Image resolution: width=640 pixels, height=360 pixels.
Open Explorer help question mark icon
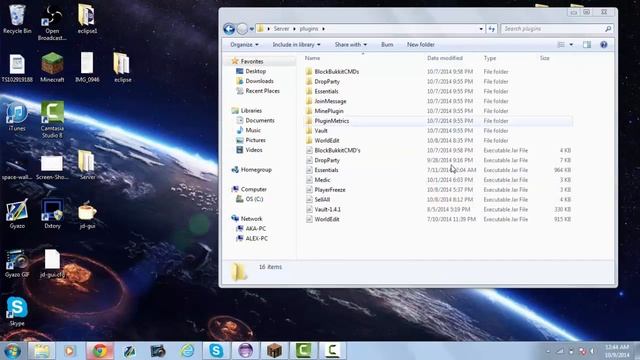click(604, 44)
